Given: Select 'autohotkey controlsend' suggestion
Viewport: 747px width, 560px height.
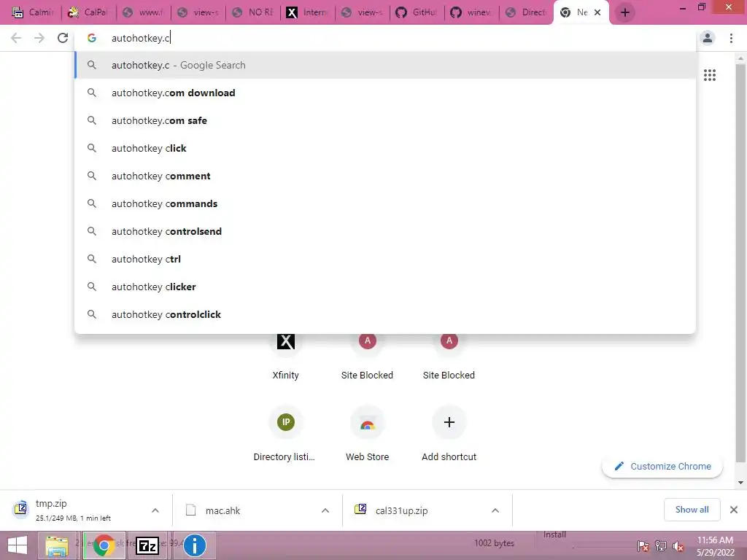Looking at the screenshot, I should coord(385,231).
